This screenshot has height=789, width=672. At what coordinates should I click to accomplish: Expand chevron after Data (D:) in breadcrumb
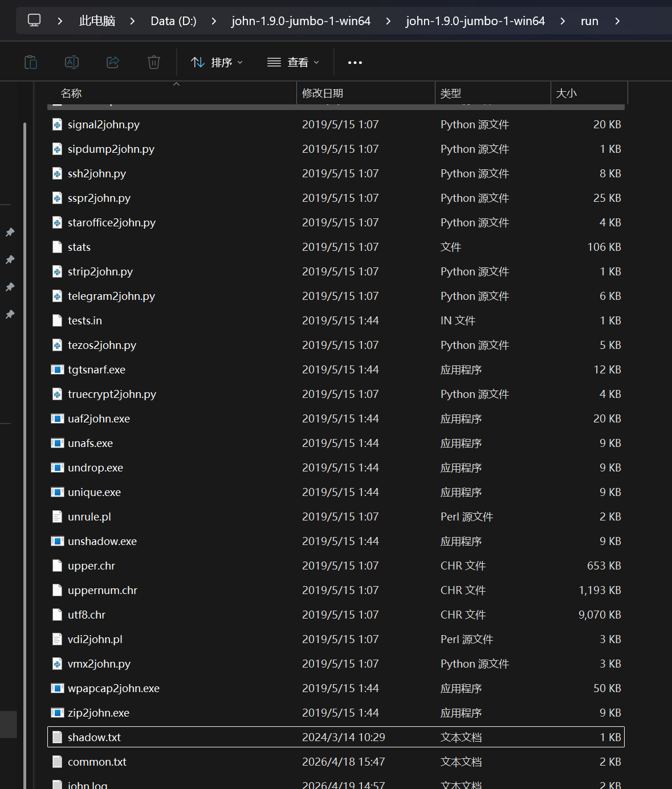tap(214, 21)
